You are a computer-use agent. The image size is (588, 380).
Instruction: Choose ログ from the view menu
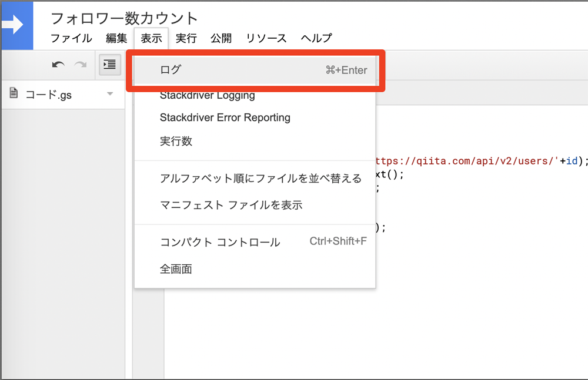255,70
